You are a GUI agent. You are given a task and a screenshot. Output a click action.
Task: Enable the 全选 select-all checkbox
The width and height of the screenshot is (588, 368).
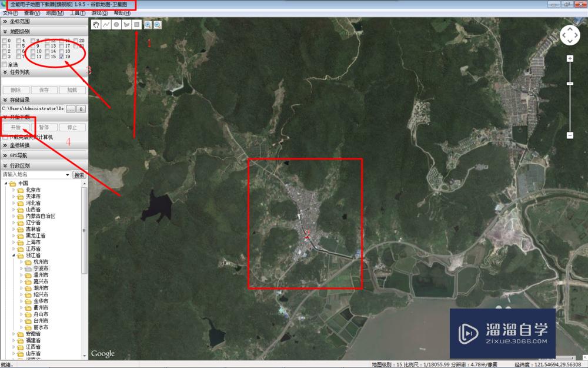point(4,64)
